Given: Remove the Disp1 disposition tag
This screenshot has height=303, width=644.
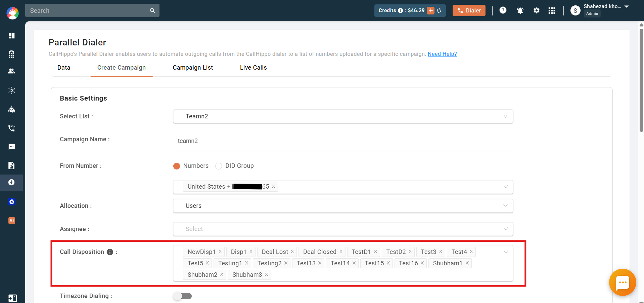Looking at the screenshot, I should [251, 252].
